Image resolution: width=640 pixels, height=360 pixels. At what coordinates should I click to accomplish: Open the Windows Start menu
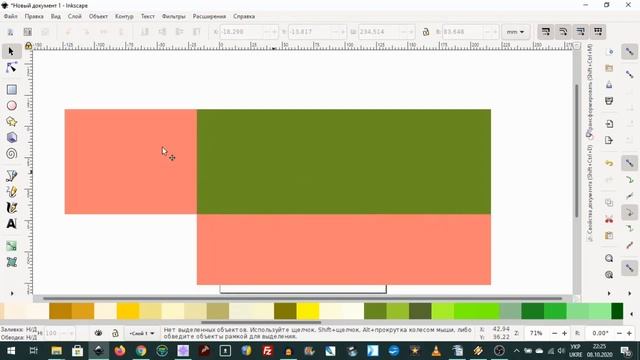[11, 351]
